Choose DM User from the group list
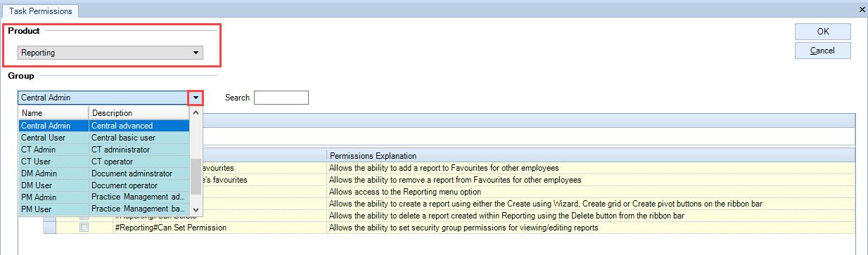868x255 pixels. pyautogui.click(x=104, y=185)
